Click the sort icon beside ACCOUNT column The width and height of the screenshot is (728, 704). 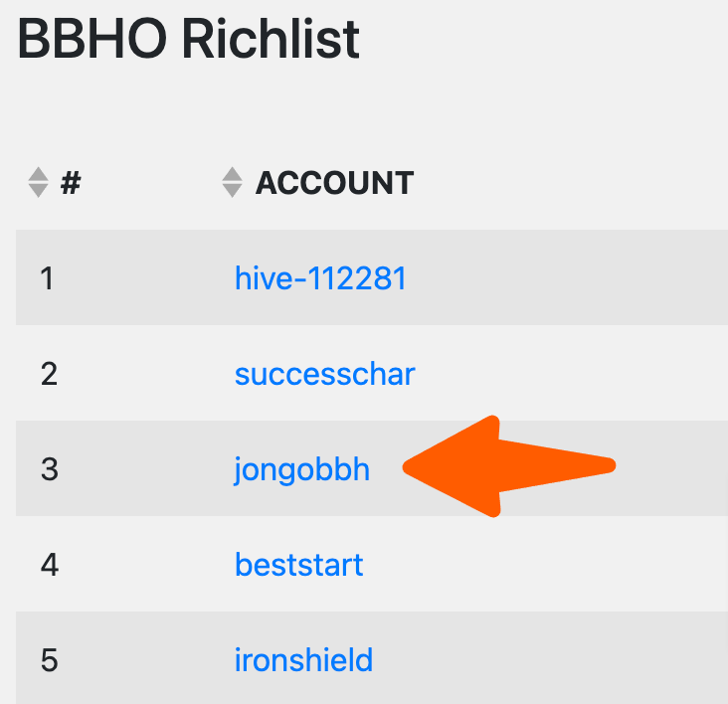(232, 182)
